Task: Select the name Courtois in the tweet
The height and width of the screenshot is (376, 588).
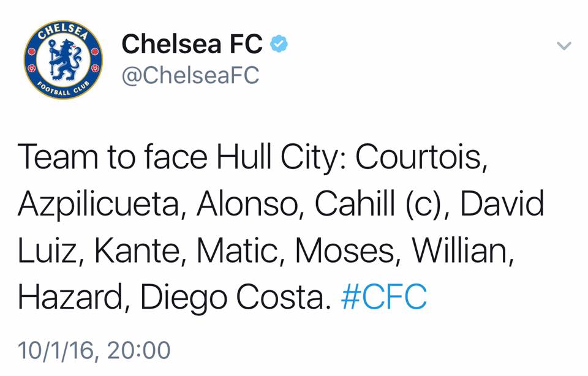Action: pos(421,159)
